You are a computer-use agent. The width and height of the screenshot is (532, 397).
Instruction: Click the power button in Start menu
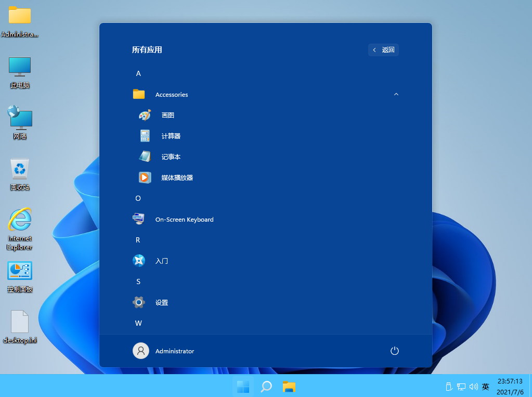394,351
